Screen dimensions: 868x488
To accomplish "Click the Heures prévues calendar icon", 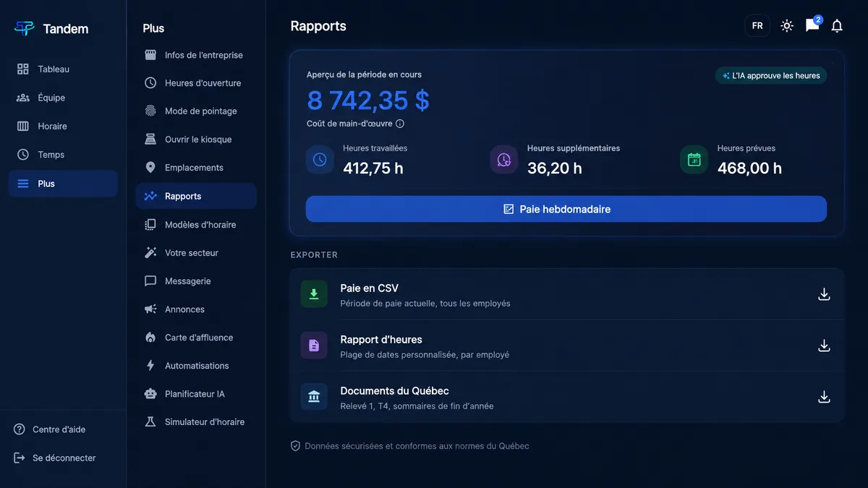I will (x=694, y=160).
